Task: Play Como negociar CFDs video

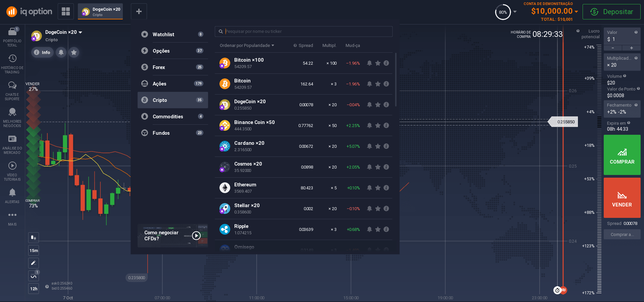Action: coord(196,236)
